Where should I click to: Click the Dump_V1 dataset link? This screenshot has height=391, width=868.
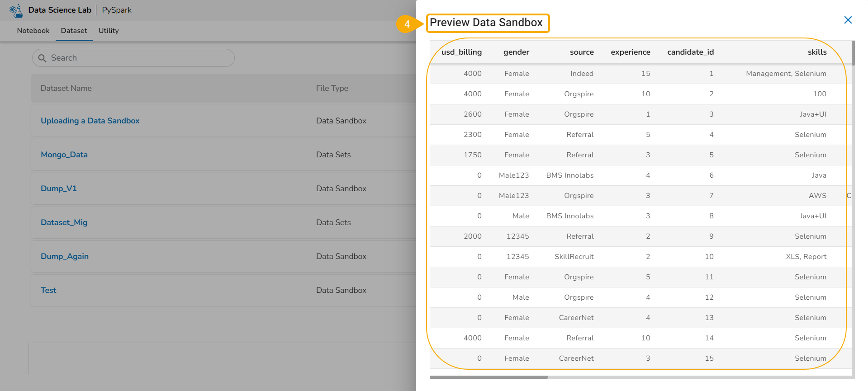coord(59,188)
